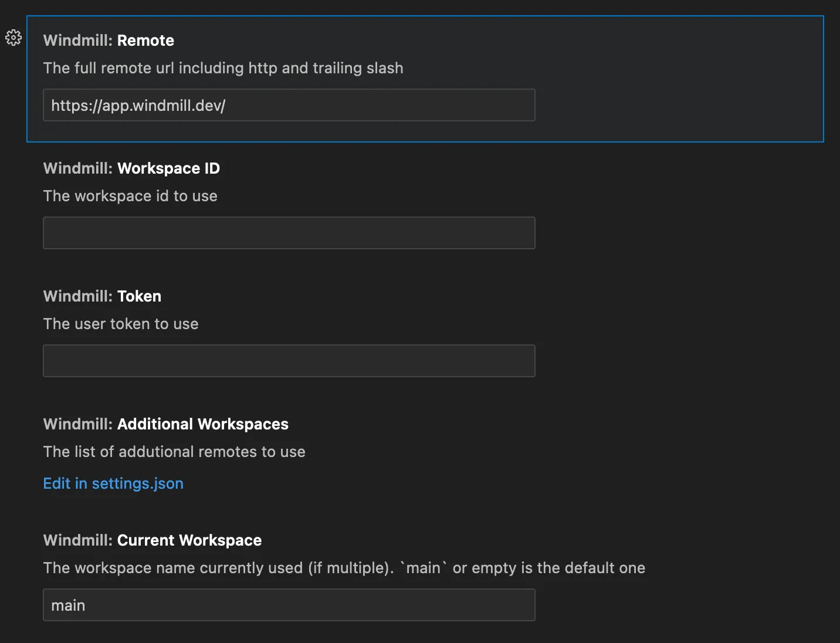Select the Current Workspace input box

[289, 605]
